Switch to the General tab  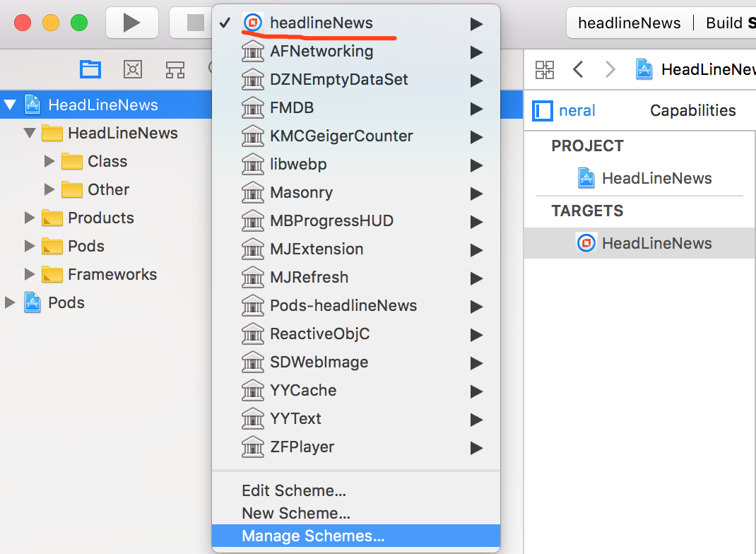point(577,110)
